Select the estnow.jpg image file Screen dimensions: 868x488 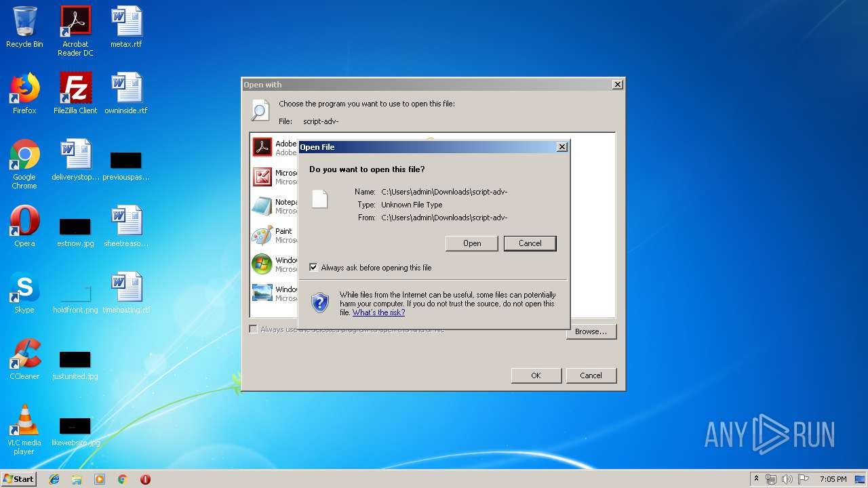tap(75, 232)
